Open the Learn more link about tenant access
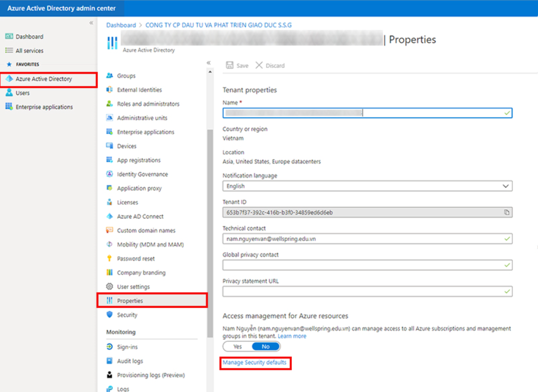Image resolution: width=538 pixels, height=392 pixels. pyautogui.click(x=292, y=336)
